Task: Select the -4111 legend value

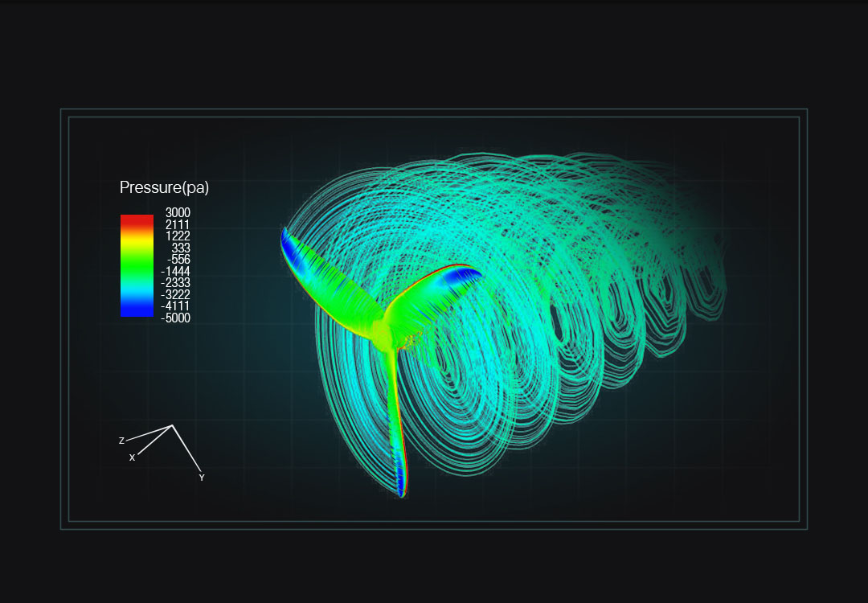Action: pyautogui.click(x=175, y=306)
